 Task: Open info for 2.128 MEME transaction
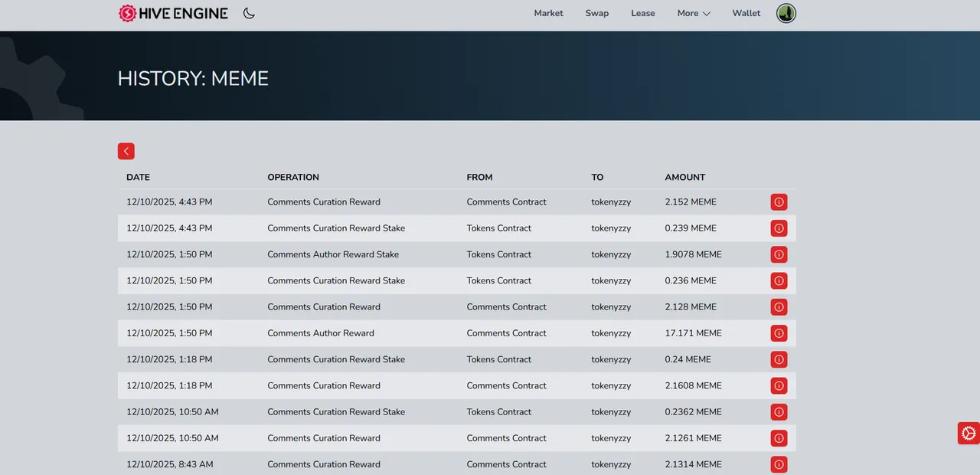point(779,307)
